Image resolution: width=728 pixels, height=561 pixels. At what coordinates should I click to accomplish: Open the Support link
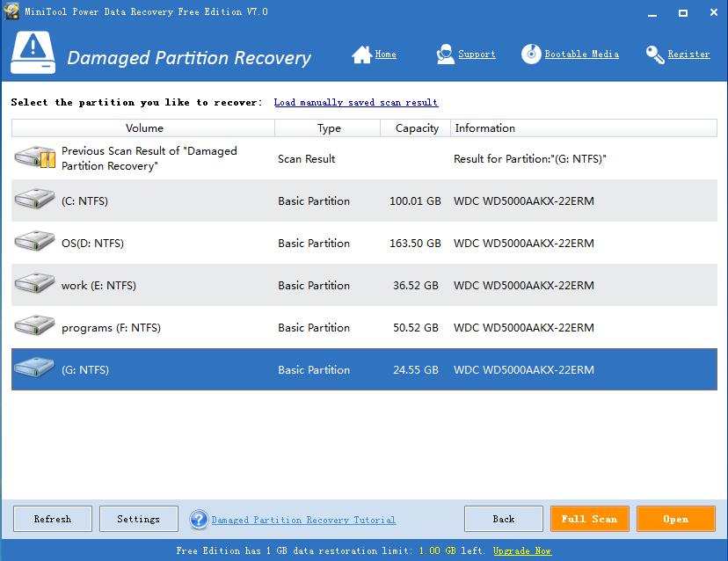[477, 54]
